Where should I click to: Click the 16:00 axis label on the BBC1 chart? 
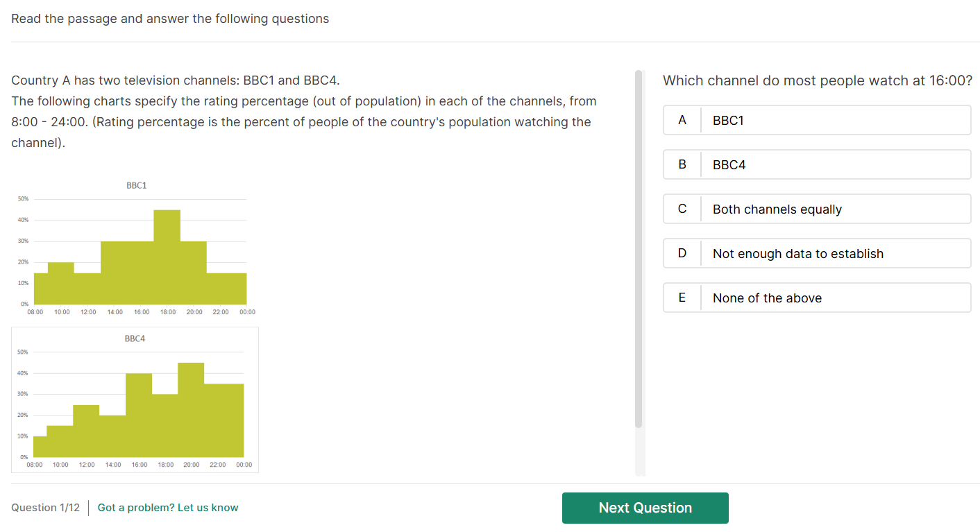pos(141,312)
